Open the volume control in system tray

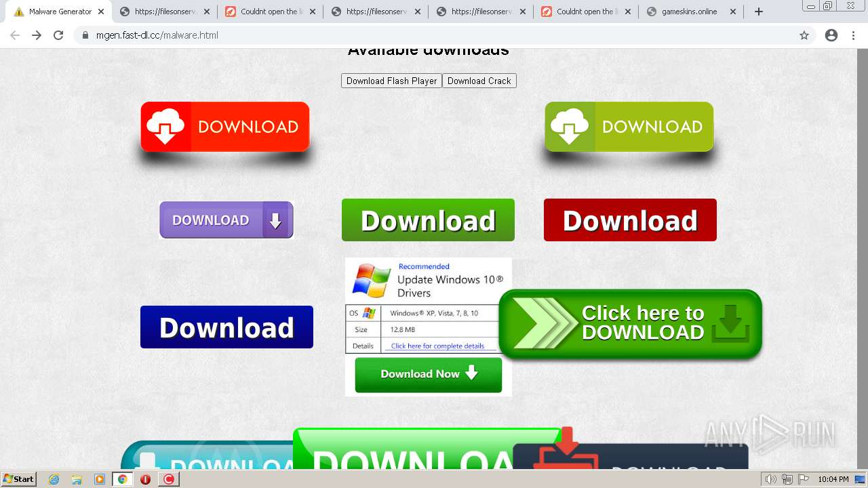pyautogui.click(x=770, y=479)
